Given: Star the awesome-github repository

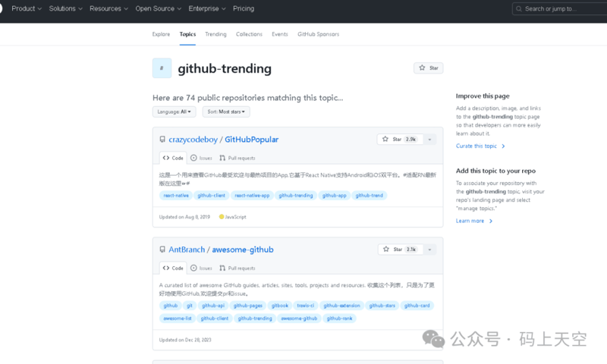Looking at the screenshot, I should tap(401, 249).
